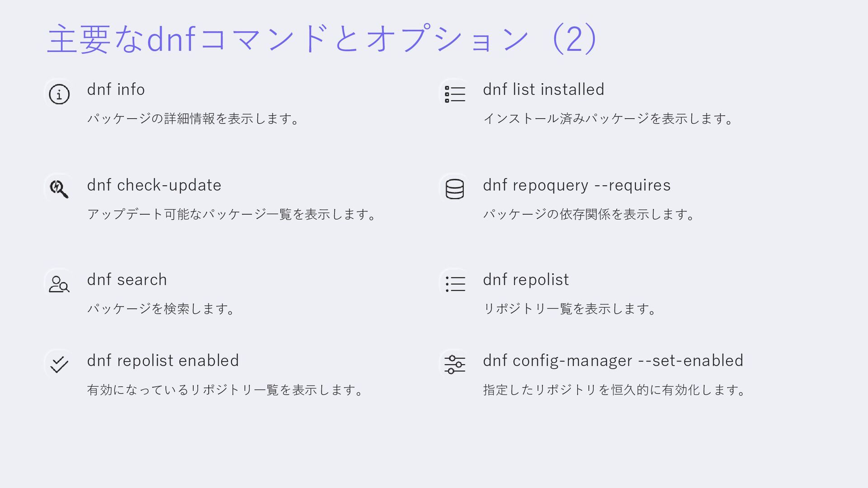
Task: Select the "dnf info" heading
Action: tap(116, 89)
